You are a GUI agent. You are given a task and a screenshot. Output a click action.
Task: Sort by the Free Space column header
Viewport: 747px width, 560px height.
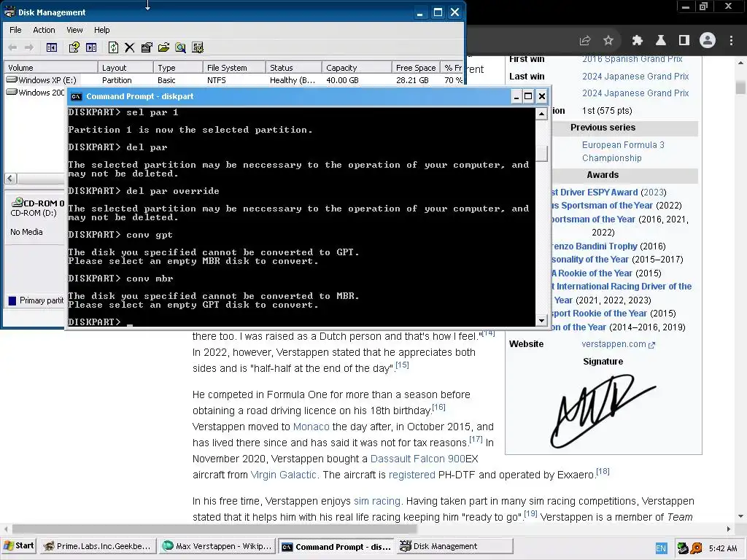tap(416, 68)
